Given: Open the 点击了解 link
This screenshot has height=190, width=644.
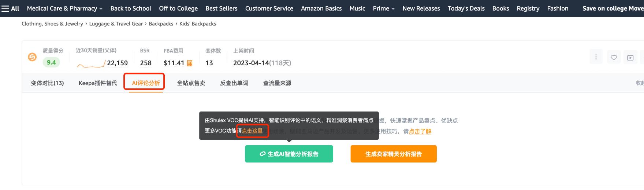Looking at the screenshot, I should [420, 131].
